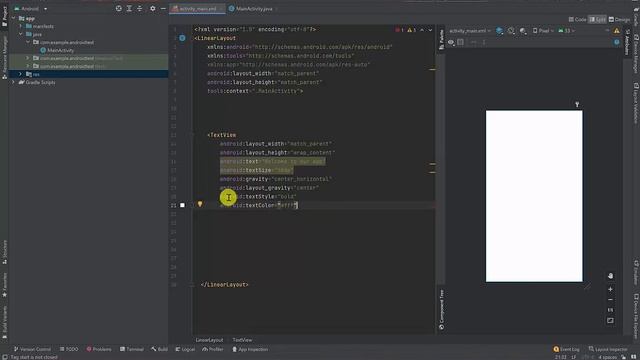
Task: Click the design surface layers icon
Action: click(x=499, y=31)
